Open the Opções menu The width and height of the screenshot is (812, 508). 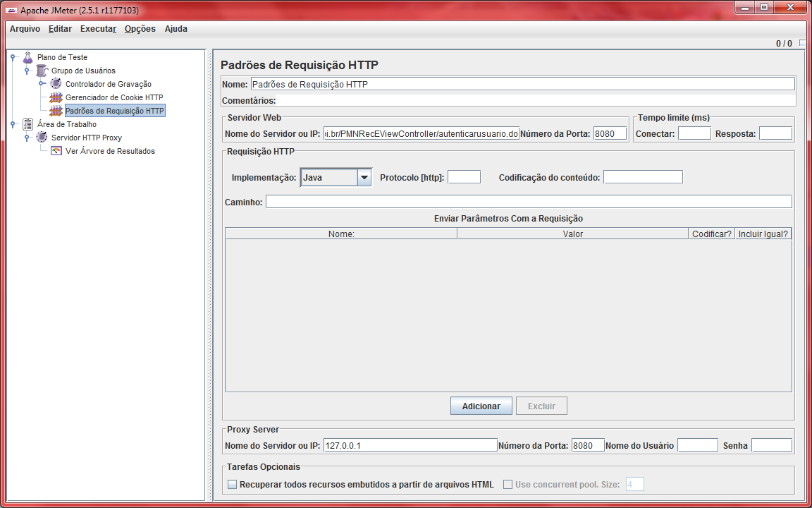coord(140,29)
